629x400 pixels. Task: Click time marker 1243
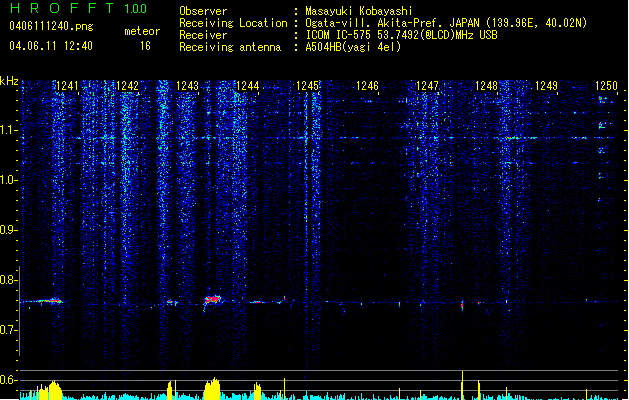coord(187,86)
